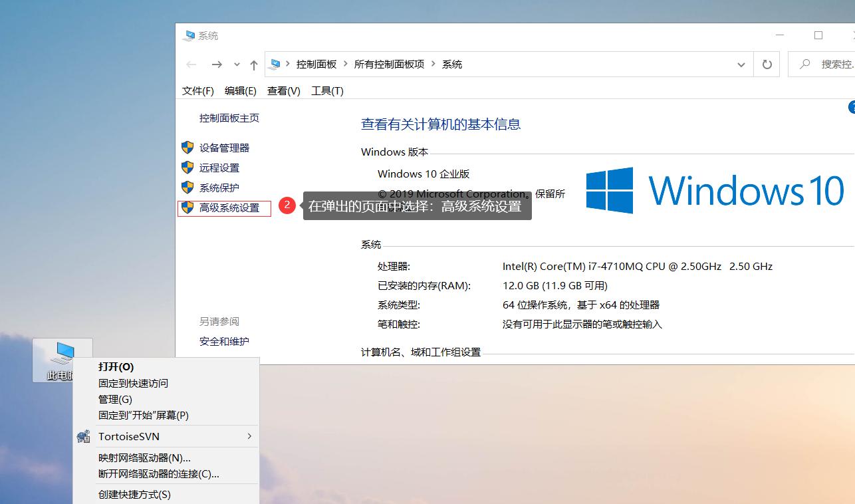The height and width of the screenshot is (504, 855).
Task: Minimize the System window
Action: 781,35
